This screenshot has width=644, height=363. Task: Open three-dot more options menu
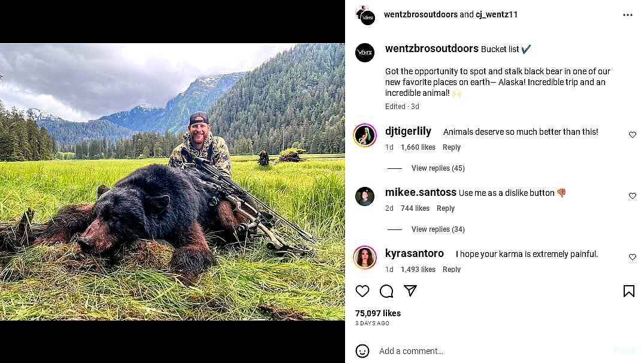tap(627, 15)
